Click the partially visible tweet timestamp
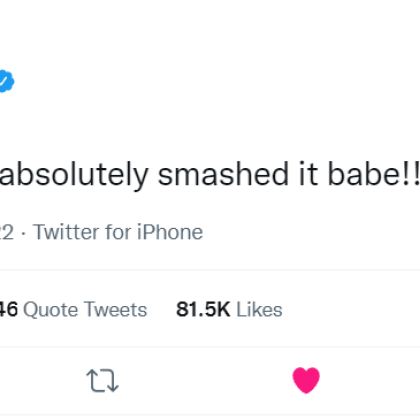 (7, 232)
